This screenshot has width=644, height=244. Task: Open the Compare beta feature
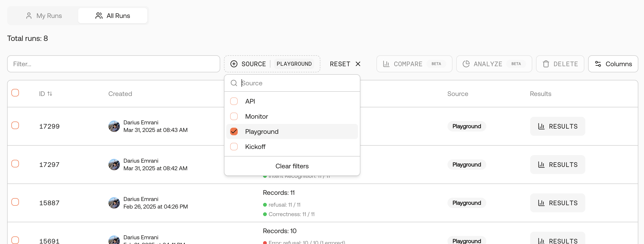414,64
